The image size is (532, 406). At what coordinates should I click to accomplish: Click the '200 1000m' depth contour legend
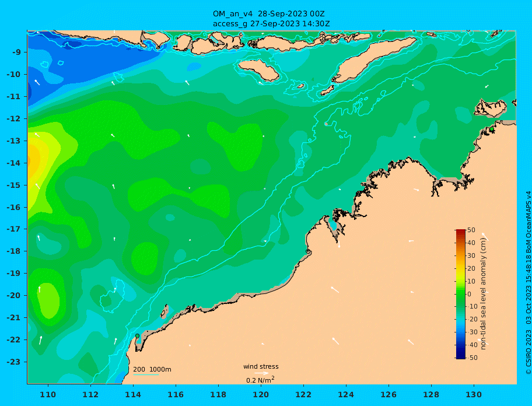click(x=152, y=369)
